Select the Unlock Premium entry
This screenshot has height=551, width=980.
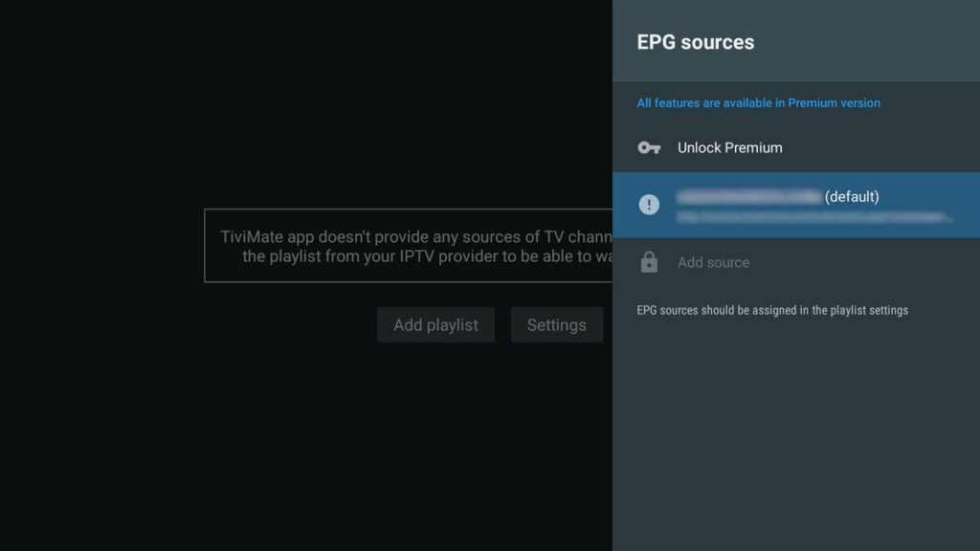coord(729,147)
